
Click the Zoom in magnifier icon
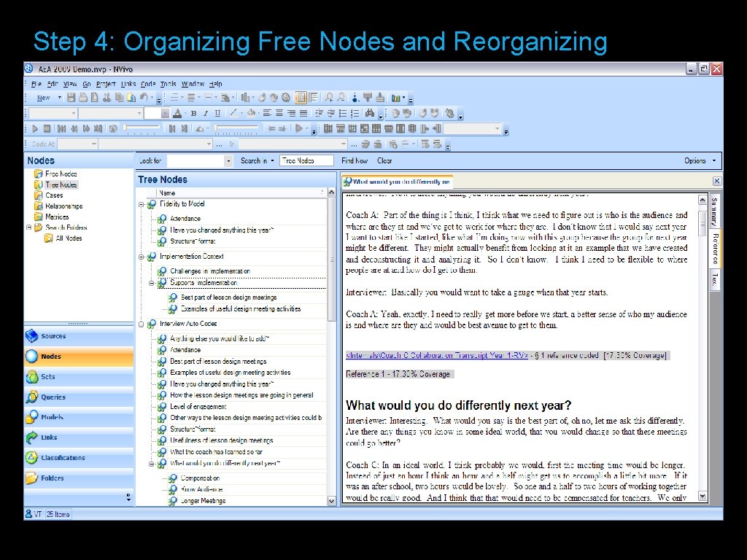coord(329,98)
